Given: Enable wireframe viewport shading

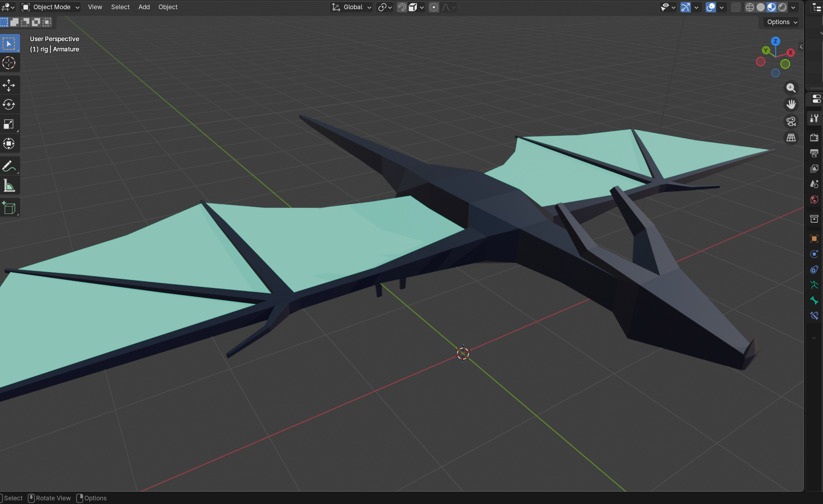Looking at the screenshot, I should click(x=750, y=7).
